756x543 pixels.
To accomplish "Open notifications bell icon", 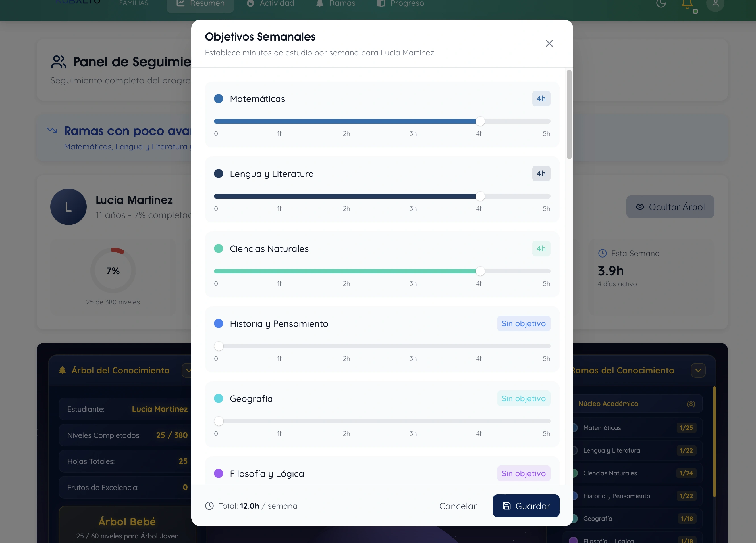I will pyautogui.click(x=687, y=4).
